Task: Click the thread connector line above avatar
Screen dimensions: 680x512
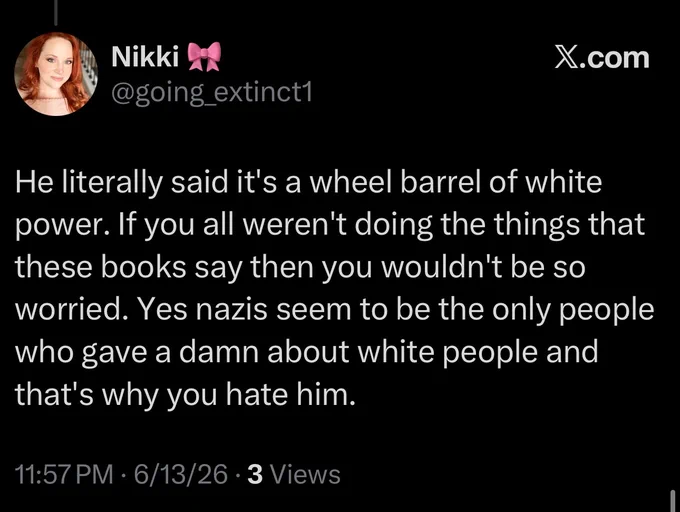Action: pos(56,12)
